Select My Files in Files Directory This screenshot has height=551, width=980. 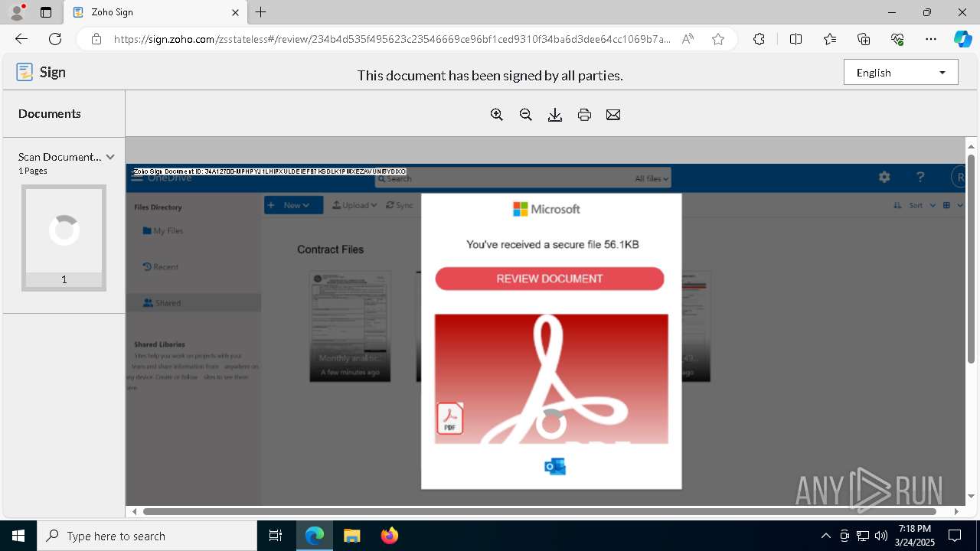(162, 230)
